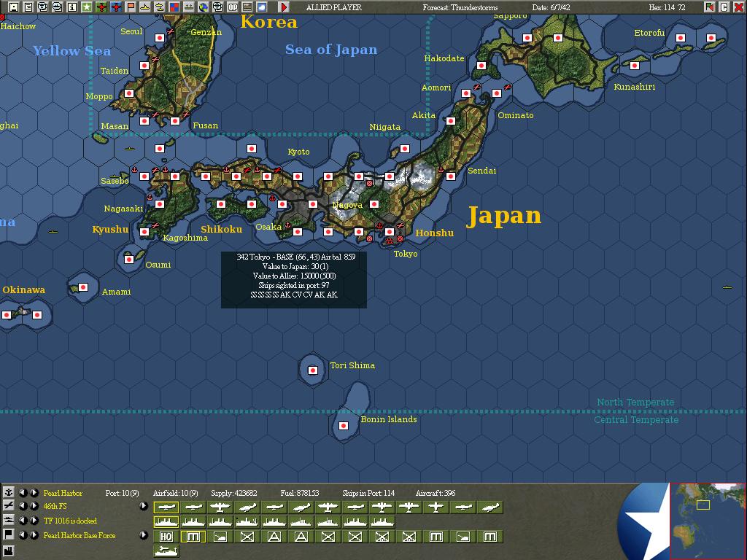Click the crosshair target toolbar icon
This screenshot has width=747, height=560.
pyautogui.click(x=217, y=7)
